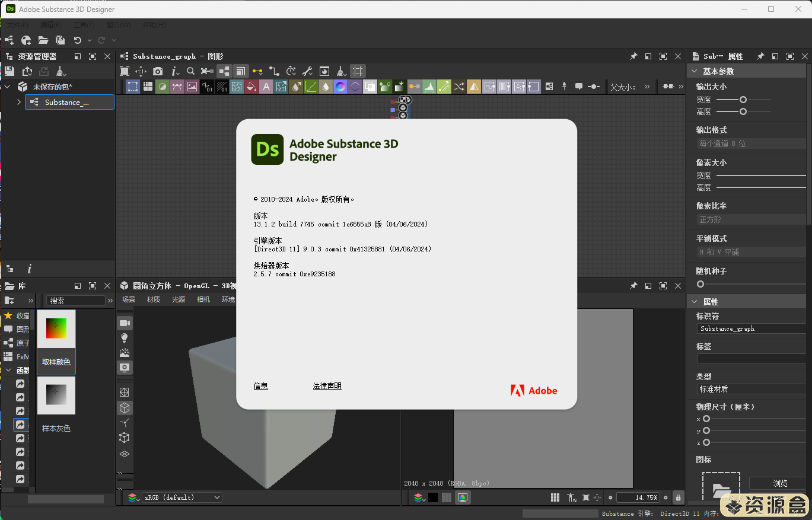Click the 法律声明 link in About dialog

pos(327,386)
